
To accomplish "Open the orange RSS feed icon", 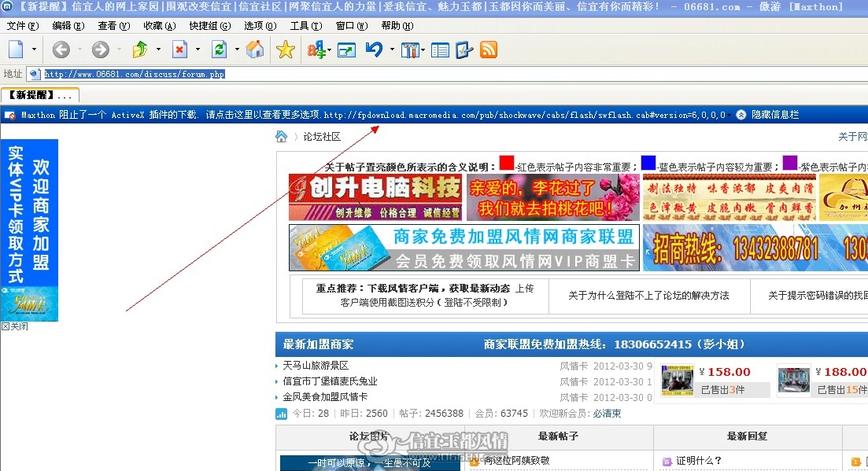I will coord(488,50).
